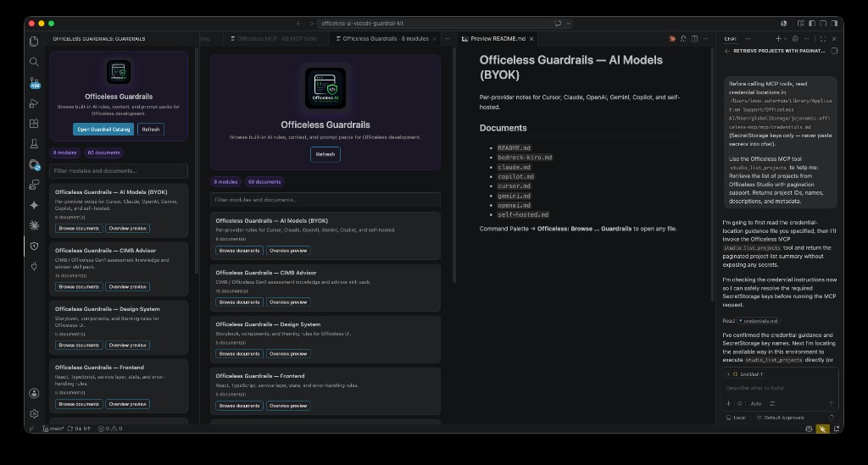The width and height of the screenshot is (868, 465).
Task: Navigate back with title bar arrow
Action: pos(298,23)
